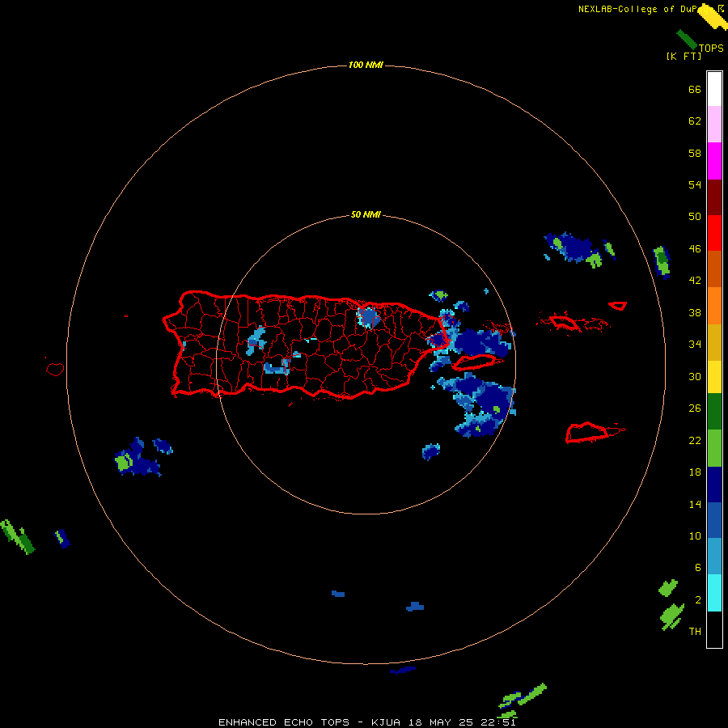The height and width of the screenshot is (728, 728).
Task: Click the Vieques island outline
Action: (473, 362)
